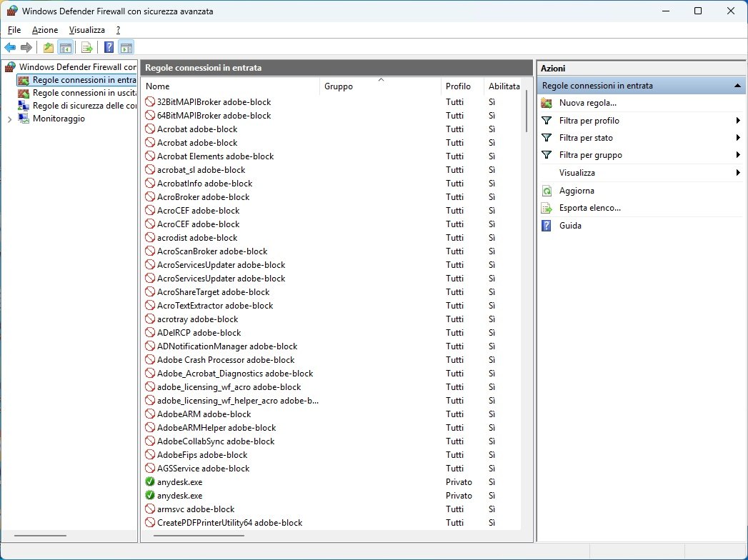Click the blue Help question mark toolbar icon

(x=109, y=48)
